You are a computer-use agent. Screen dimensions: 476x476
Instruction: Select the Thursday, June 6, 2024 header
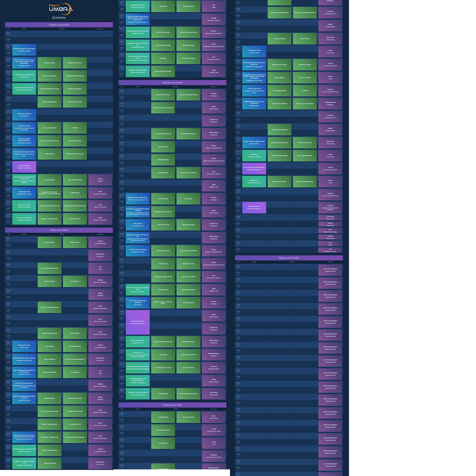pyautogui.click(x=59, y=25)
